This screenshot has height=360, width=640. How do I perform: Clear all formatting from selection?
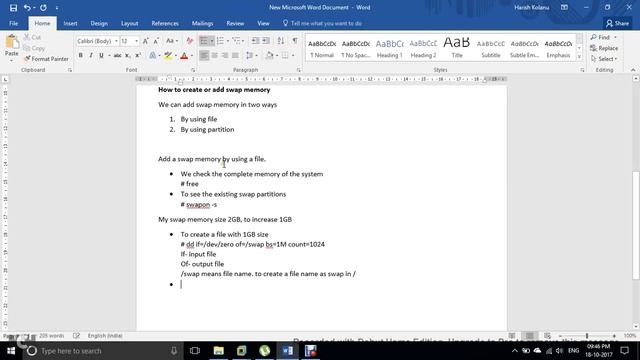[189, 41]
